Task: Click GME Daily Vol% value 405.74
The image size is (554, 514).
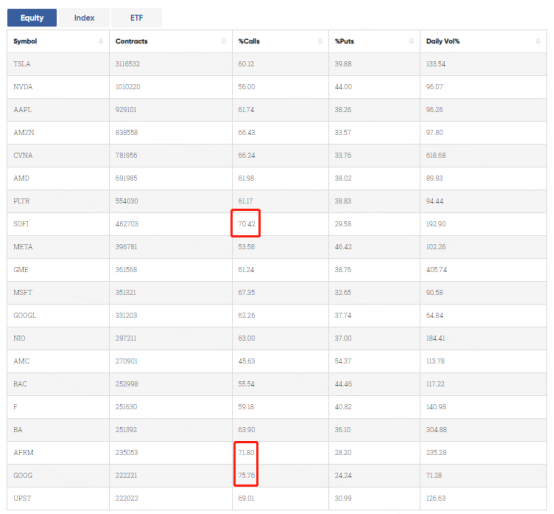Action: point(436,270)
